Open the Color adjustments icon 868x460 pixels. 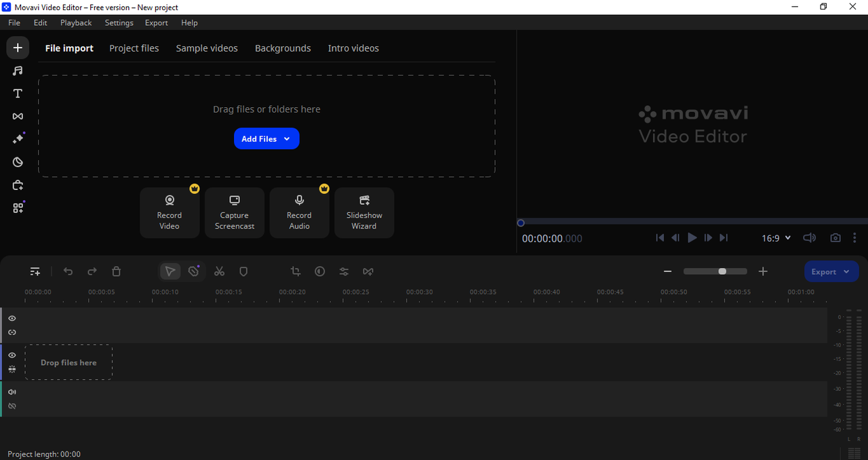point(320,271)
